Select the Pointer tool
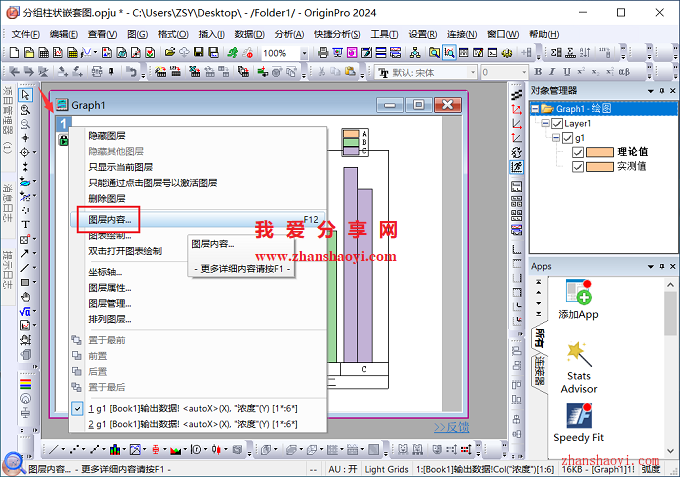This screenshot has height=477, width=680. coord(25,95)
